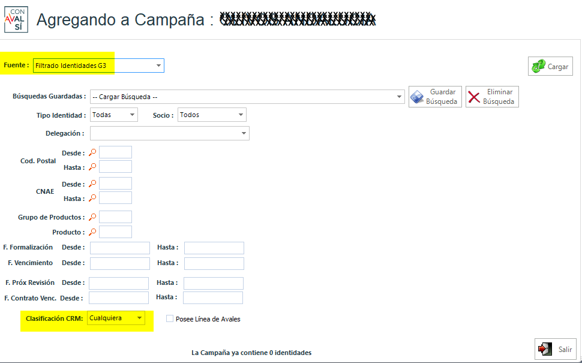Click the F. Formalización Desde date field
This screenshot has width=583, height=363.
pos(120,248)
